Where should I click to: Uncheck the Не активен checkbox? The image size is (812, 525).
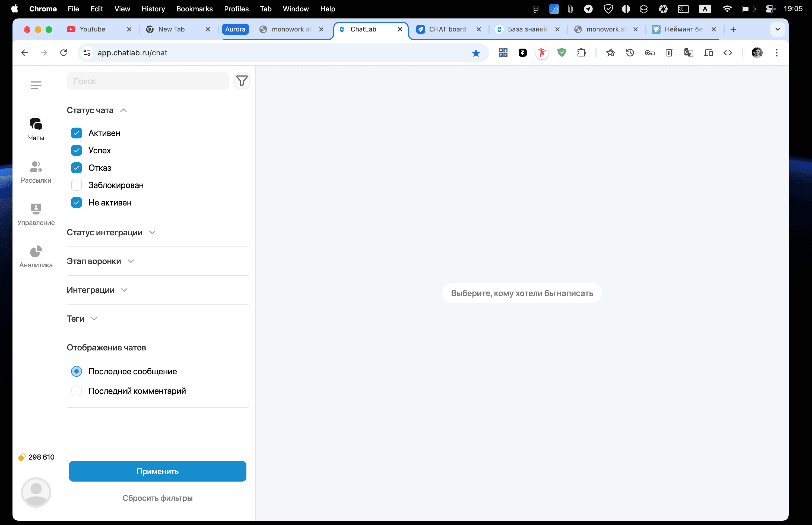(x=76, y=203)
